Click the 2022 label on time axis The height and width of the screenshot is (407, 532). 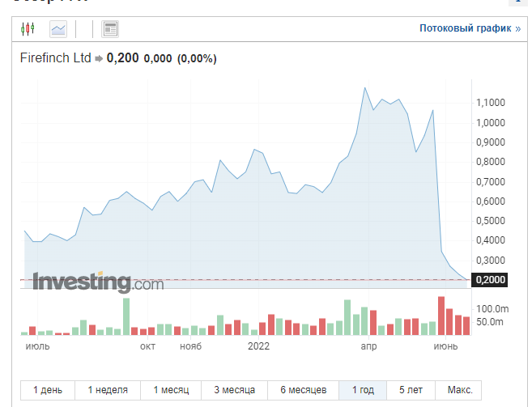pos(259,346)
